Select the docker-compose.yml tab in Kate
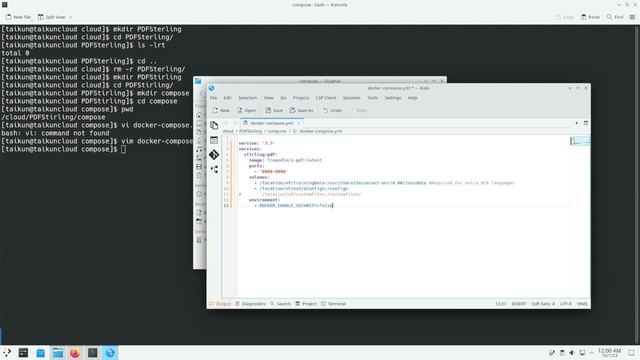The image size is (640, 360). click(x=271, y=123)
